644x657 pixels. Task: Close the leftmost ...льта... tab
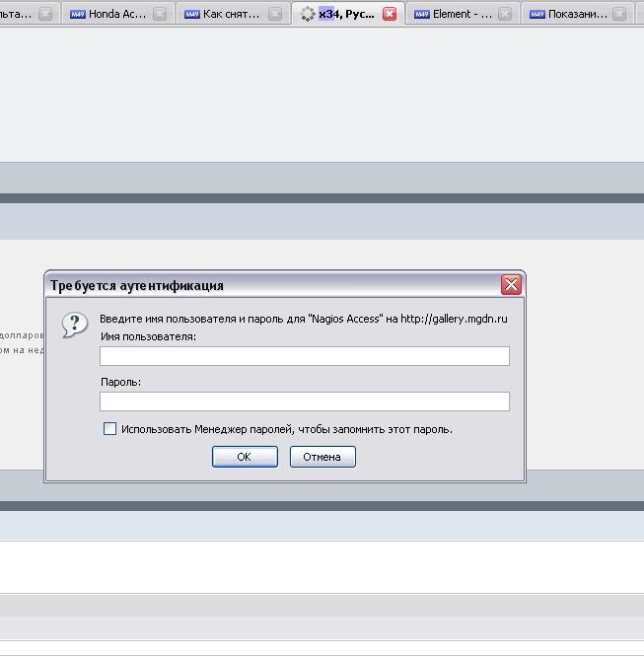click(x=45, y=14)
